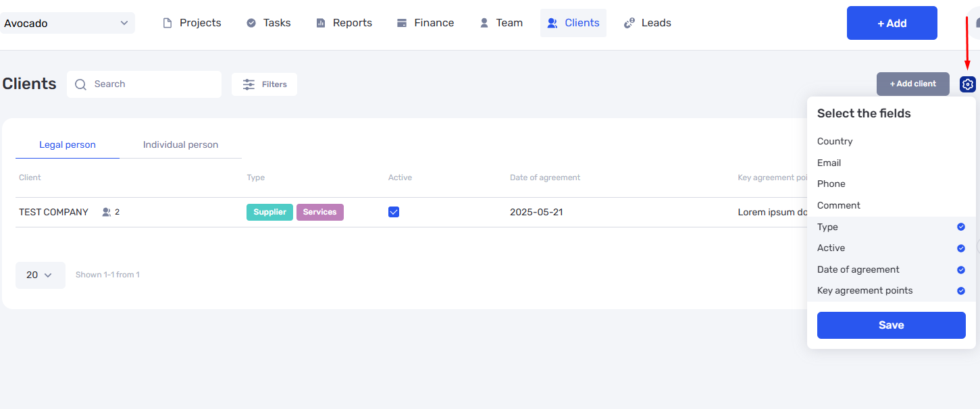Click the Active column header
Image resolution: width=980 pixels, height=409 pixels.
tap(400, 178)
